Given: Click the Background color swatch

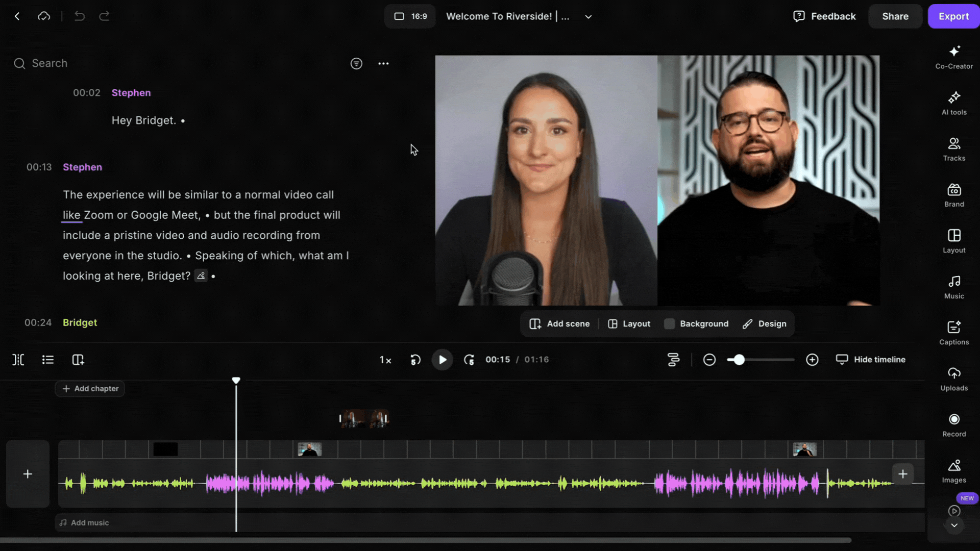Looking at the screenshot, I should click(669, 324).
